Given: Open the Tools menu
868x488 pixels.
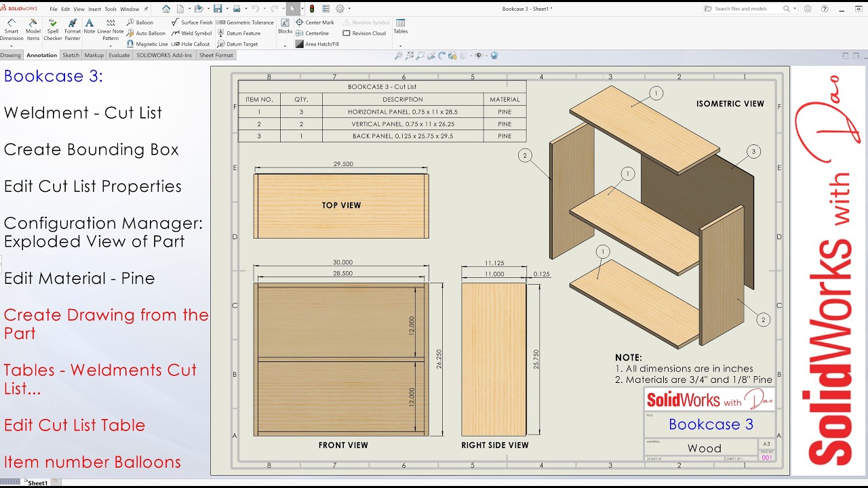Looking at the screenshot, I should pyautogui.click(x=110, y=9).
